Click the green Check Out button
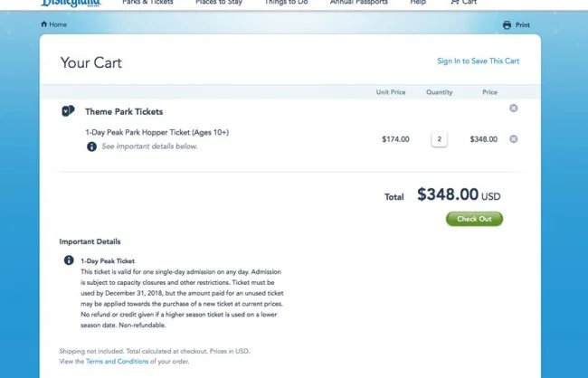The width and height of the screenshot is (588, 378). pos(474,219)
